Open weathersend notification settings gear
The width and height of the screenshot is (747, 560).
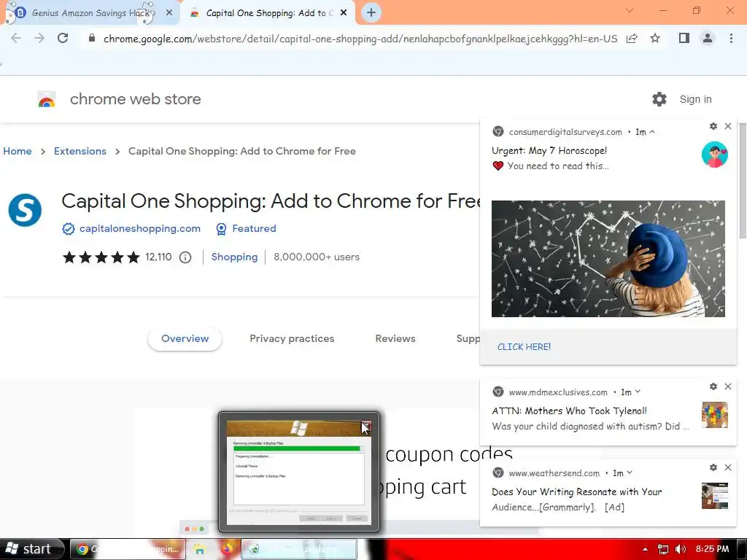coord(713,467)
